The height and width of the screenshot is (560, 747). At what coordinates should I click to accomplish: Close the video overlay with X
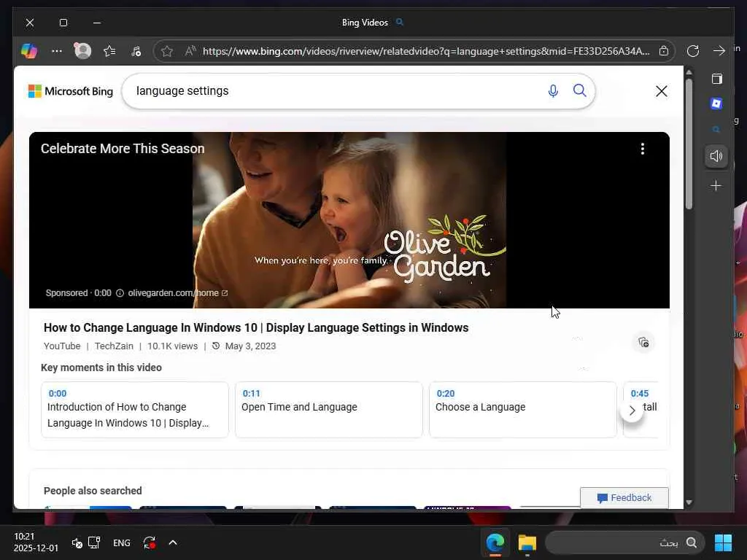661,91
